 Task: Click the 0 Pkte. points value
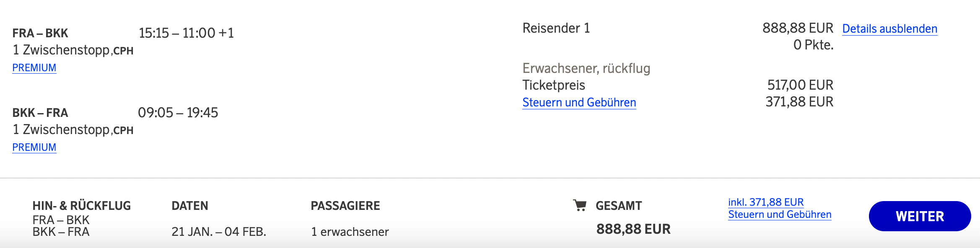(x=813, y=45)
